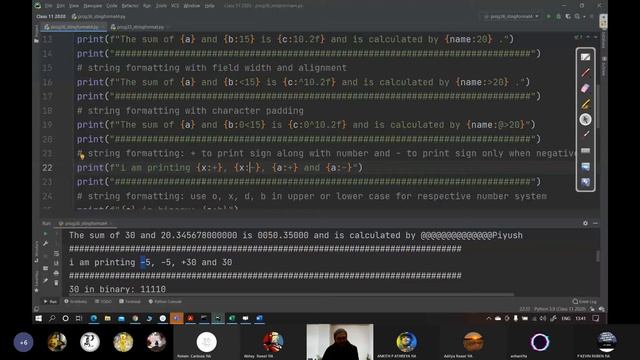Open the Window menu
This screenshot has width=640, height=360.
(x=191, y=6)
